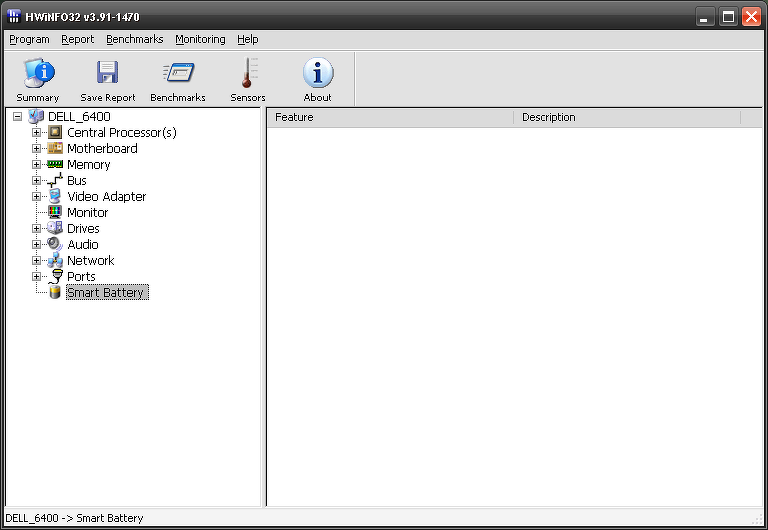Close the HWiNFO32 window
Viewport: 768px width, 530px height.
click(751, 17)
